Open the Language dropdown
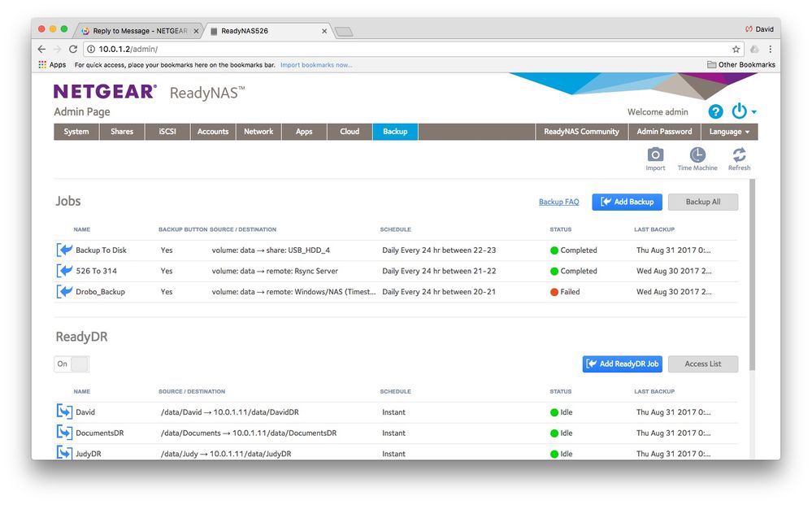Viewport: 812px width, 505px height. pyautogui.click(x=729, y=132)
